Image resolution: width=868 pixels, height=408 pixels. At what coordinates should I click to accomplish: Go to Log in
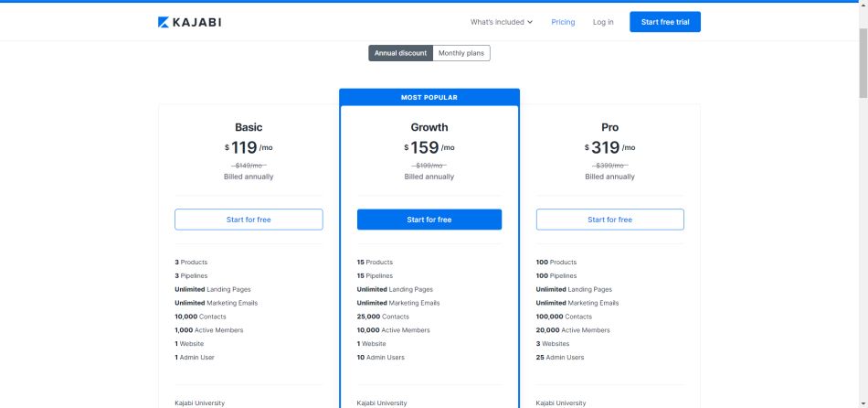pos(603,22)
